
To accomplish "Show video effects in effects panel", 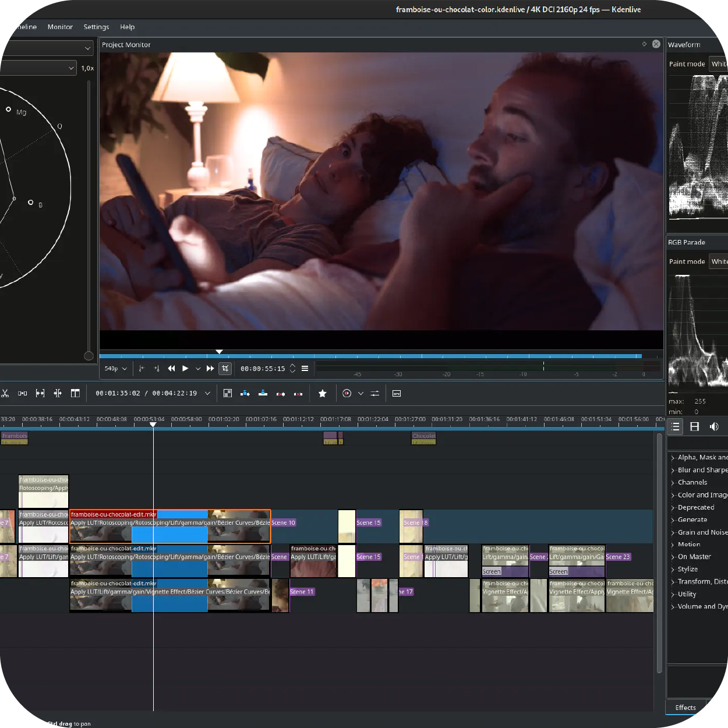I will point(694,427).
